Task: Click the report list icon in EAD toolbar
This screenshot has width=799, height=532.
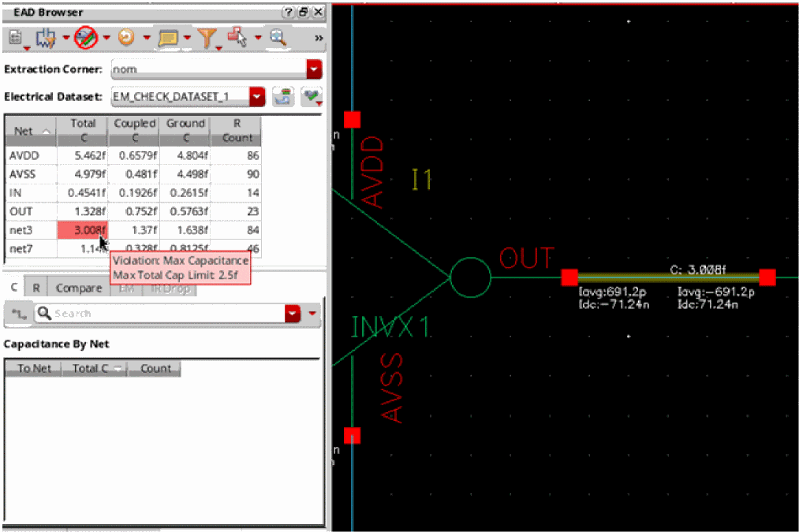Action: tap(15, 37)
